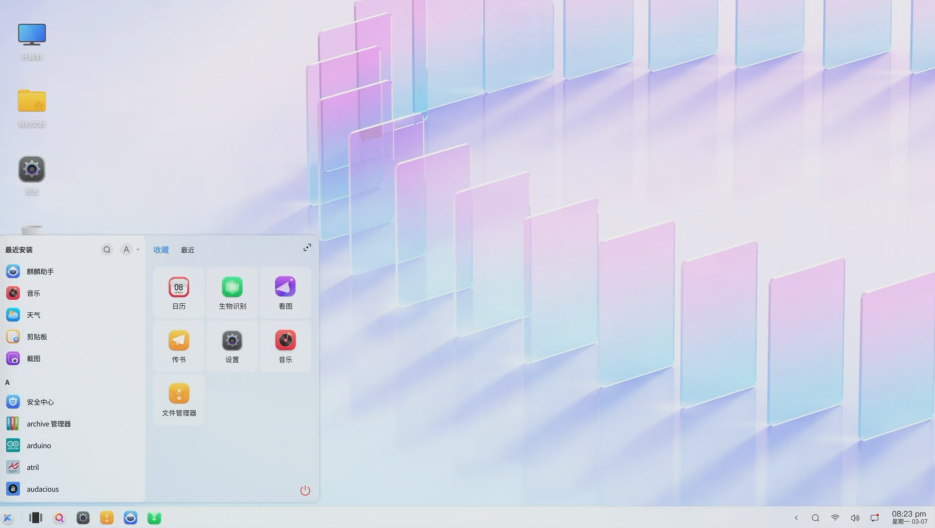Open 麒麟助手 in recently installed list

pyautogui.click(x=40, y=271)
